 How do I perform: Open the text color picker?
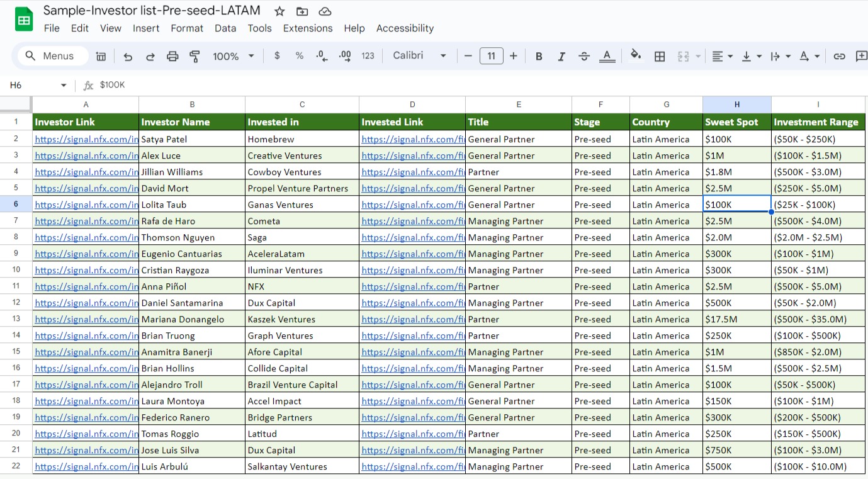[607, 56]
